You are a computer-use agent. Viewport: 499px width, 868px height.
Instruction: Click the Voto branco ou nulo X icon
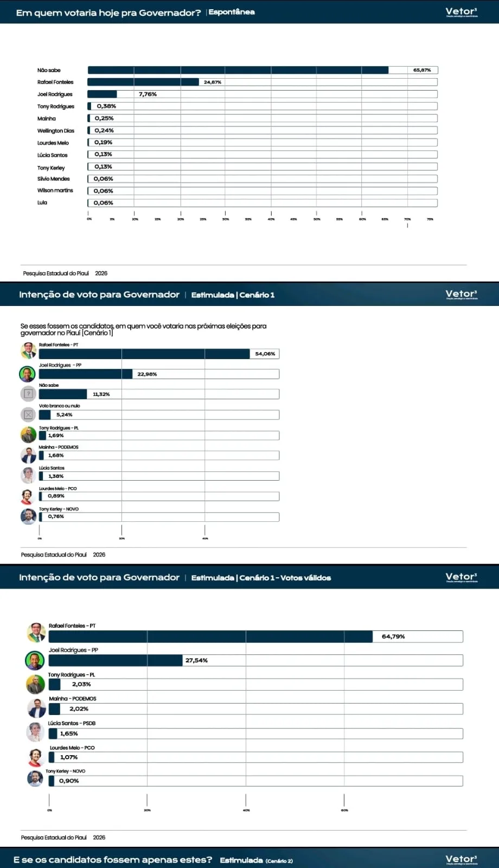pyautogui.click(x=28, y=414)
